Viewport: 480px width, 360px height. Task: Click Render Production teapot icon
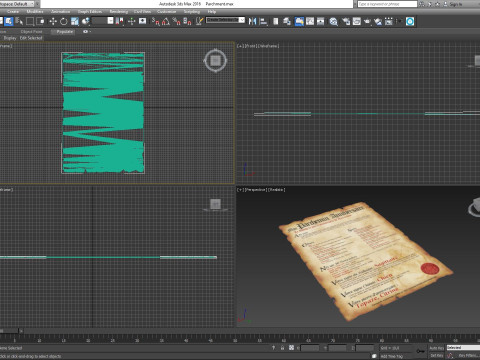pos(367,21)
